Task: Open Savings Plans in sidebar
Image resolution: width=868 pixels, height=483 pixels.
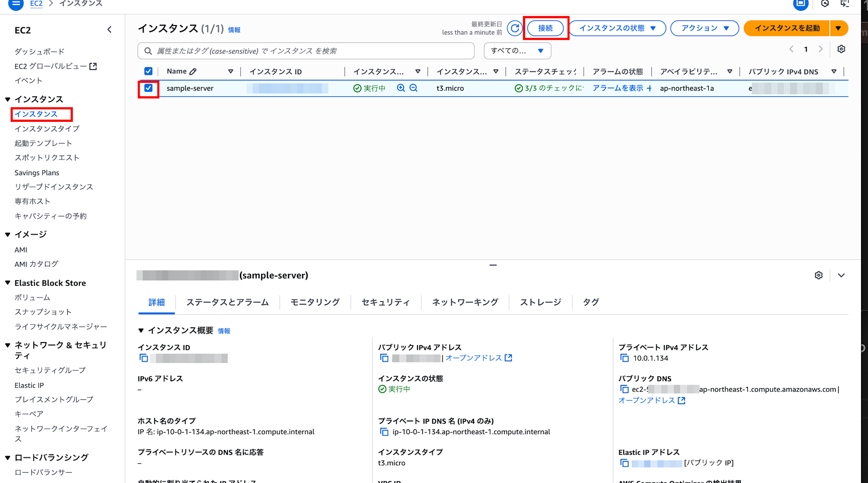Action: (x=36, y=173)
